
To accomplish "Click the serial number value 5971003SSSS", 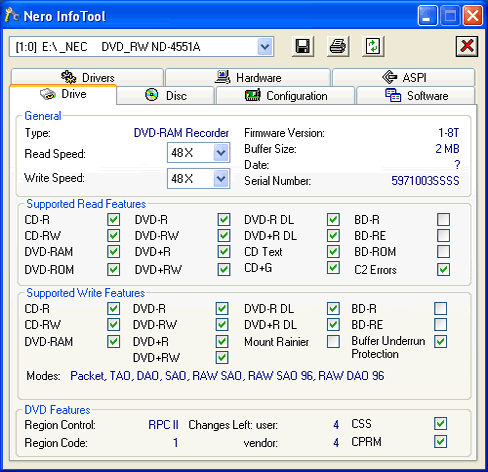I will coord(425,181).
